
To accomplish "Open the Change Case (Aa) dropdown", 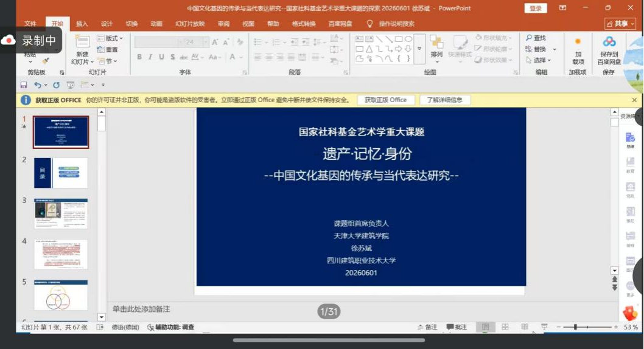I will tap(215, 57).
